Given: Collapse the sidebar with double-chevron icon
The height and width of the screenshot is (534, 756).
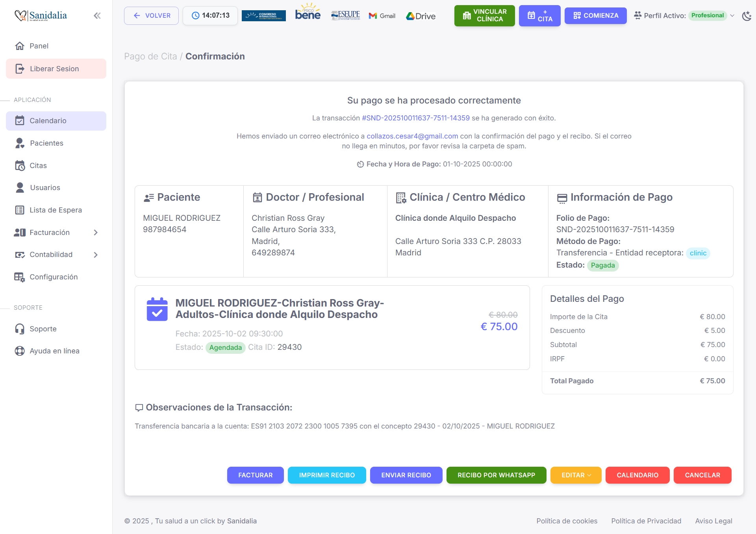Looking at the screenshot, I should [x=97, y=16].
